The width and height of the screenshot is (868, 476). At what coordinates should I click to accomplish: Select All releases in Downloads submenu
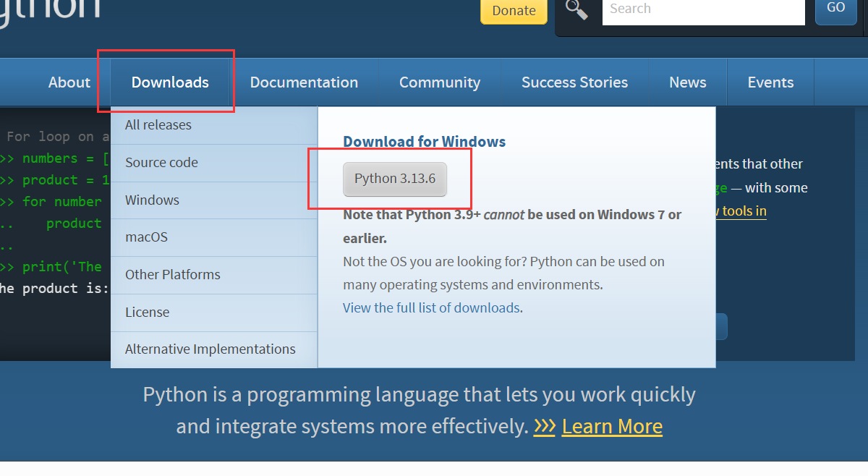[x=214, y=125]
